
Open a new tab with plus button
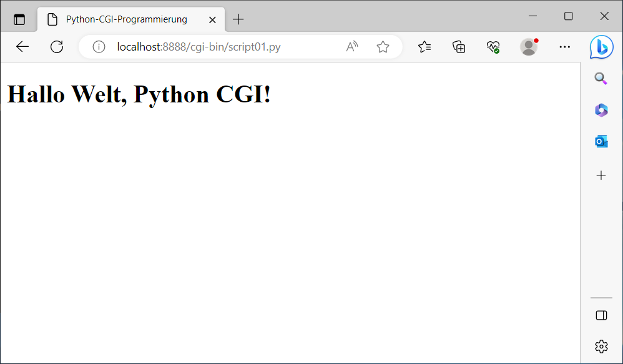tap(238, 19)
